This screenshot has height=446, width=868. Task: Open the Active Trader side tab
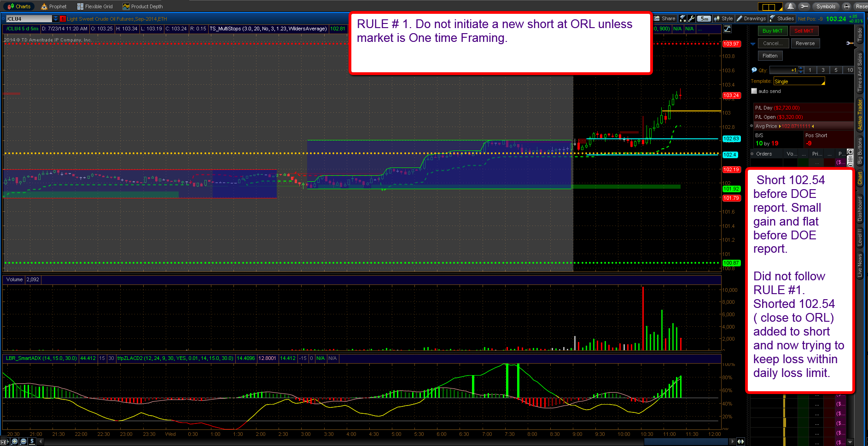pyautogui.click(x=859, y=115)
